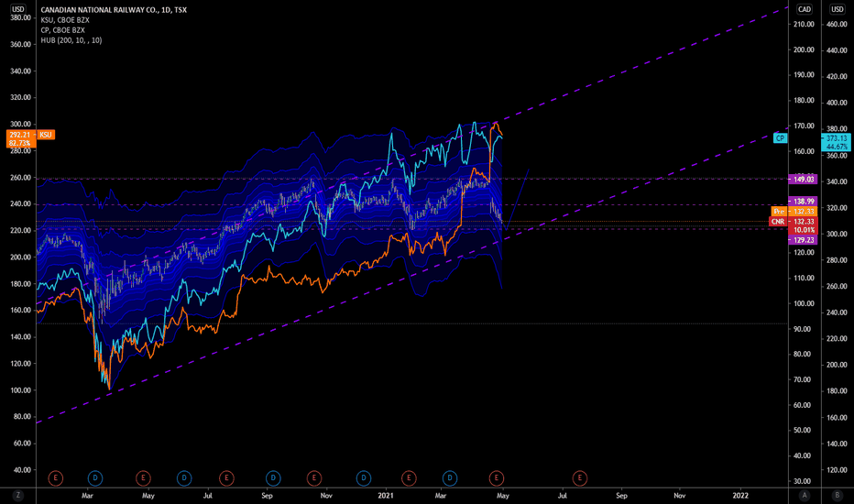Click the 460.00 value on the right USD scale

click(x=836, y=25)
